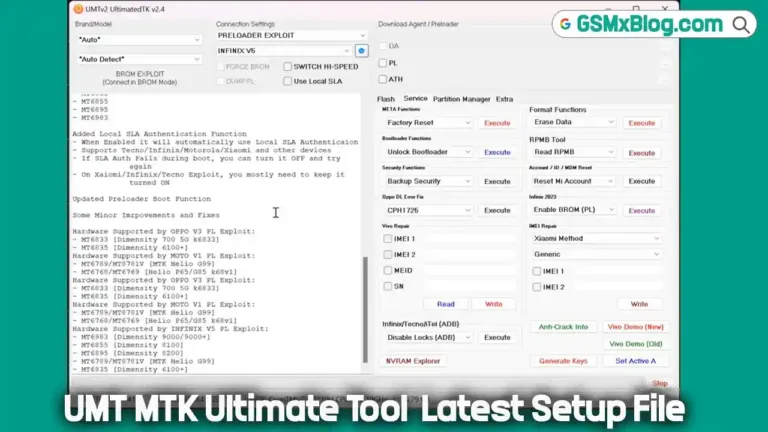Click the UMTv2 app logo in title bar
Screen dimensions: 768x432
(x=78, y=9)
